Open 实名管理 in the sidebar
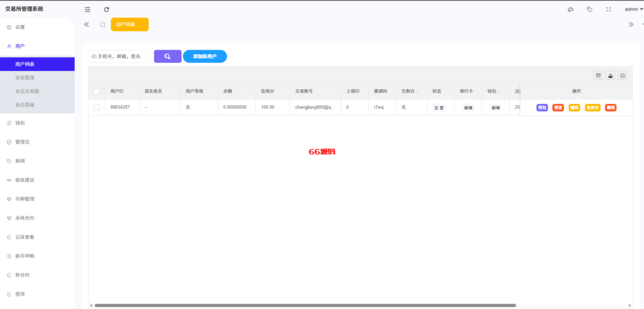The image size is (644, 309). pyautogui.click(x=37, y=77)
